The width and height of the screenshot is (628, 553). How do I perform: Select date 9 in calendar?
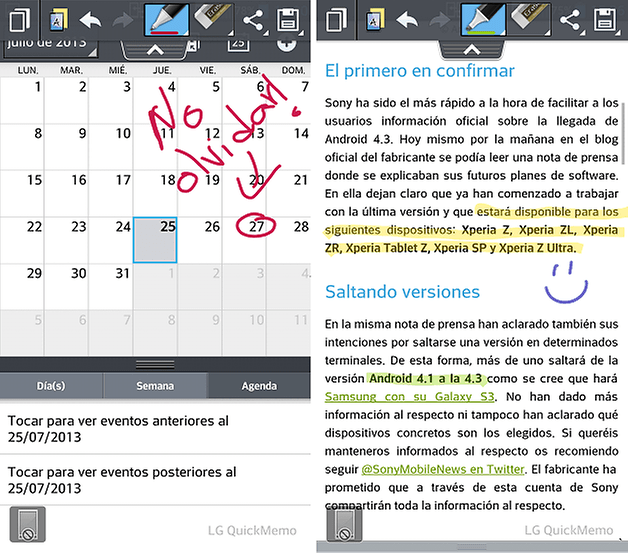coord(66,147)
